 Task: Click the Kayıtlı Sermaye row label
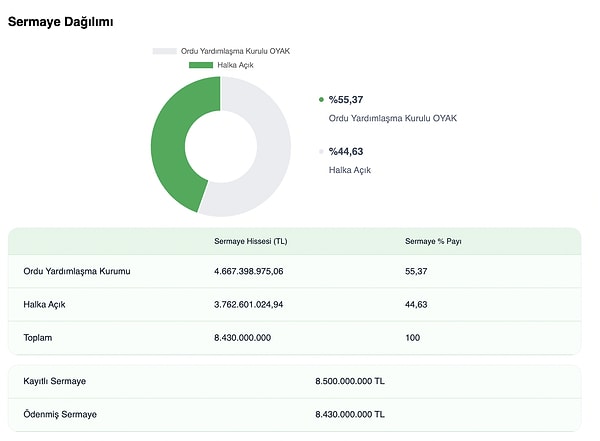[x=54, y=381]
